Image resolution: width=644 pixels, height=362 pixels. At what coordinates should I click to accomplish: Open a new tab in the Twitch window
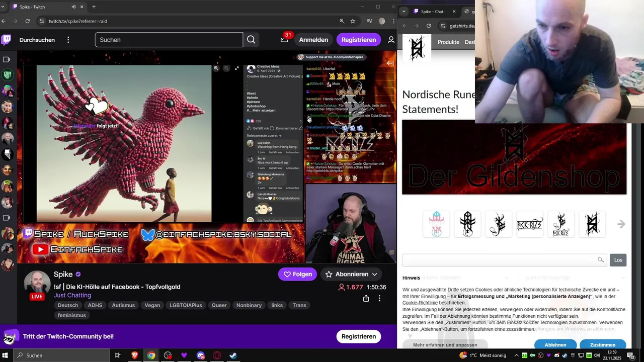coord(94,7)
